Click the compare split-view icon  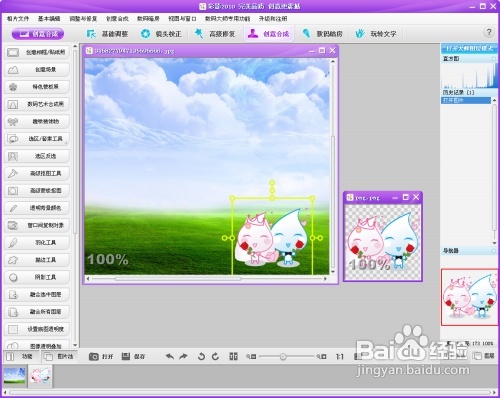[233, 357]
